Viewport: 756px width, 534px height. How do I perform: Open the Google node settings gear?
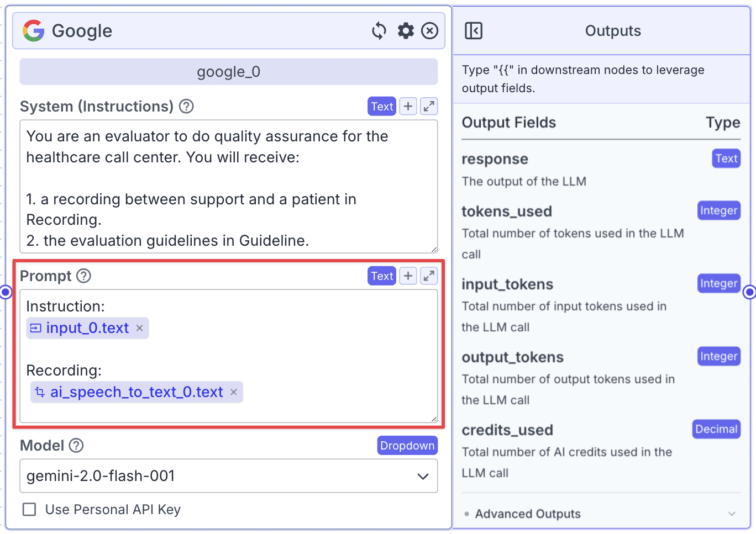(406, 31)
